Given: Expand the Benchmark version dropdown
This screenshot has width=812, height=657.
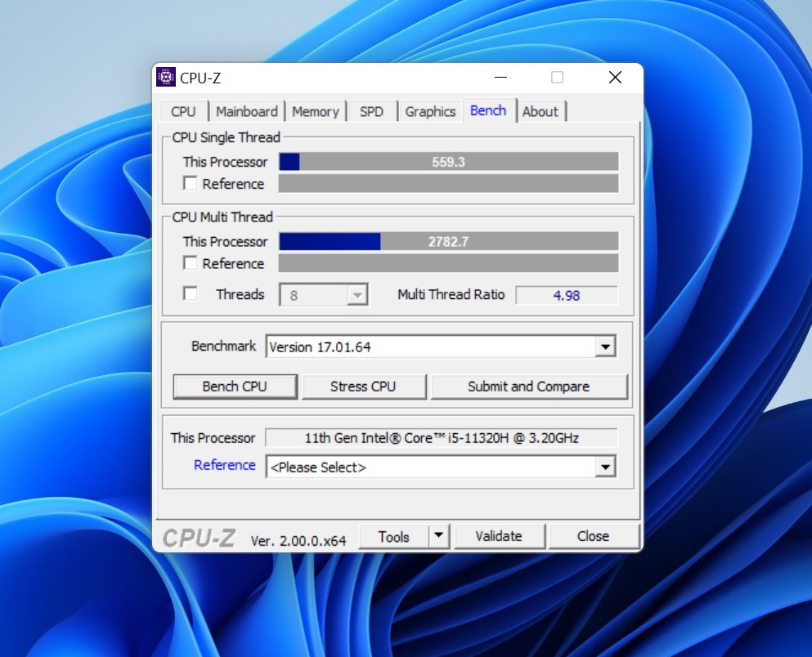Looking at the screenshot, I should click(605, 346).
